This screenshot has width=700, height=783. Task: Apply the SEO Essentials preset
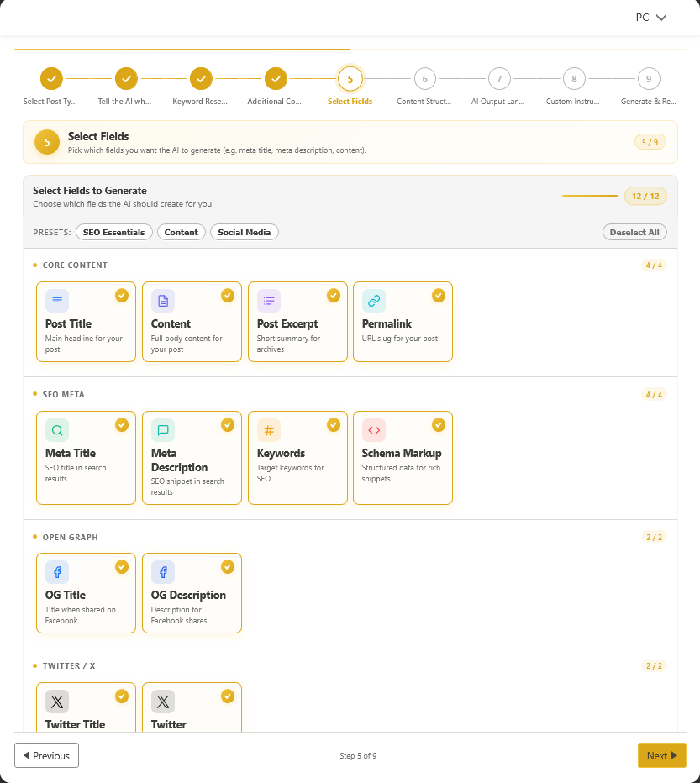[x=113, y=232]
